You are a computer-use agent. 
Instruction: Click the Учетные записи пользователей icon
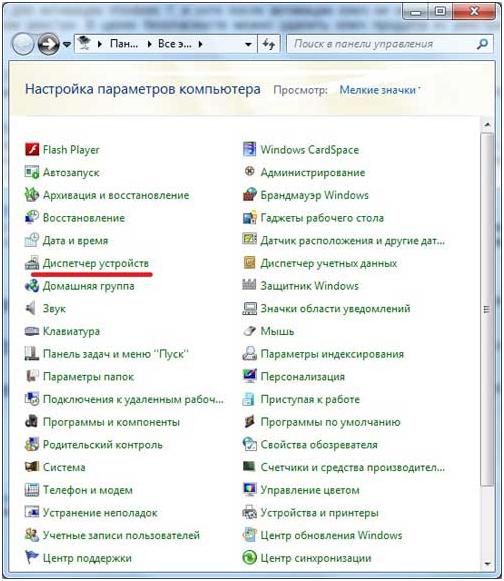(32, 535)
